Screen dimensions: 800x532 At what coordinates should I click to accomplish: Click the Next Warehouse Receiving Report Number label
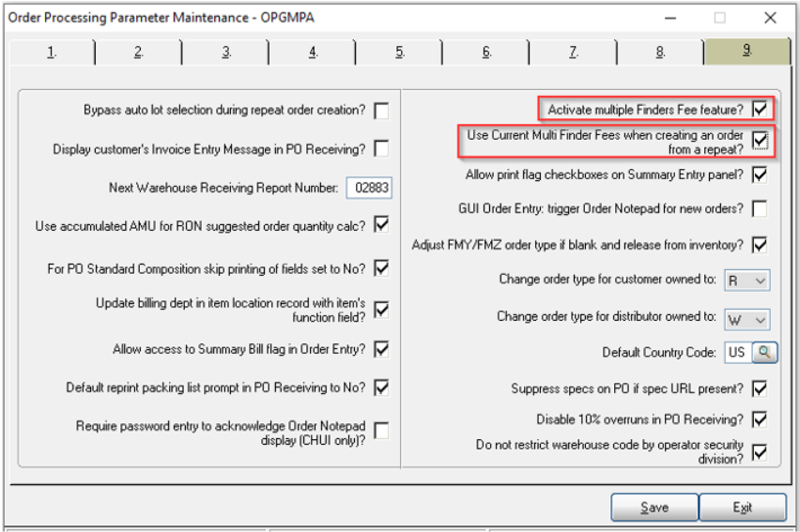point(223,188)
